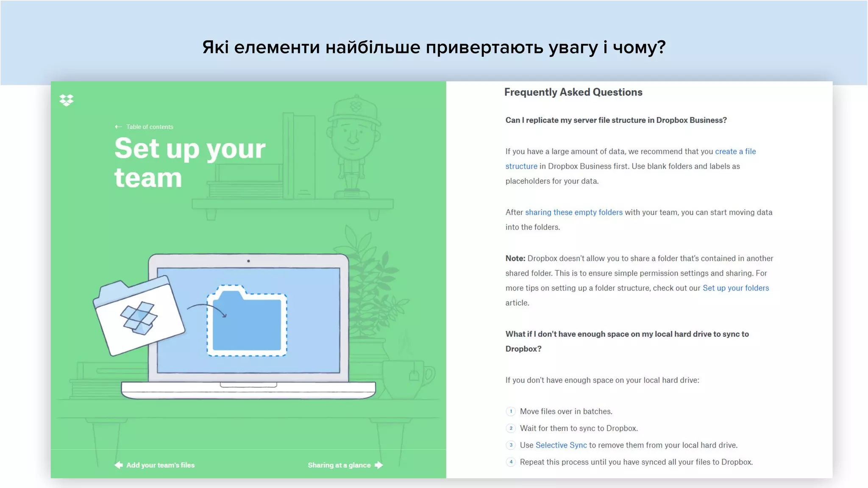
Task: Click the left arrow beside Table of contents
Action: [118, 127]
